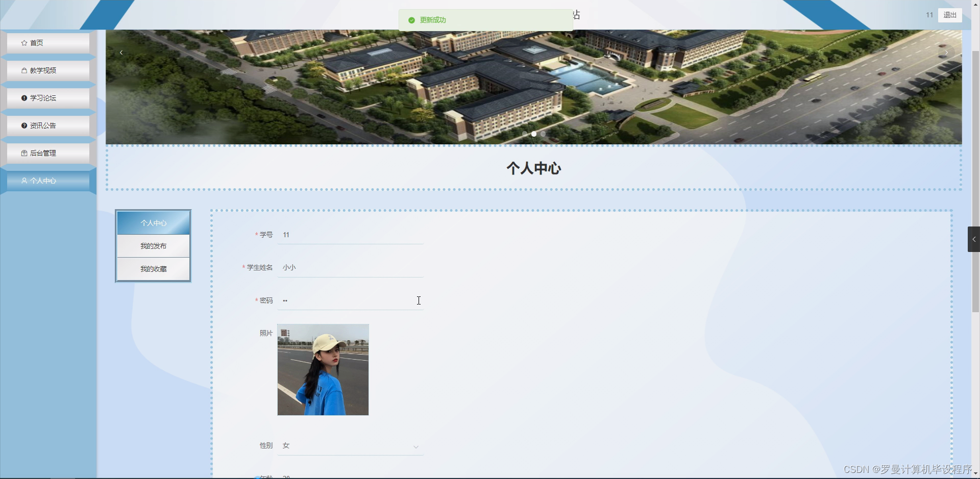This screenshot has height=479, width=980.
Task: Click the carousel previous-slide chevron
Action: 121,52
